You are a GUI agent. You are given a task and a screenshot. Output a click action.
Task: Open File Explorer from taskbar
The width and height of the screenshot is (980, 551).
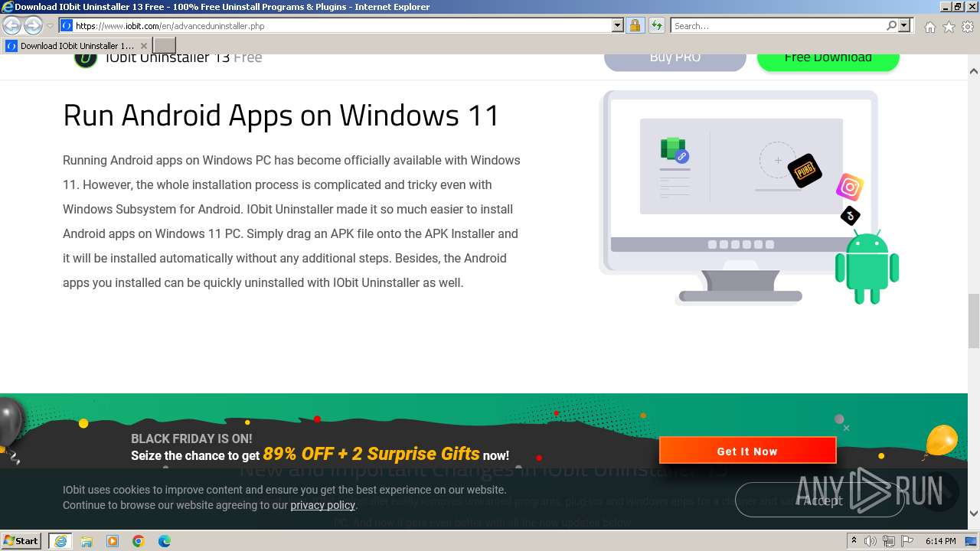[87, 541]
